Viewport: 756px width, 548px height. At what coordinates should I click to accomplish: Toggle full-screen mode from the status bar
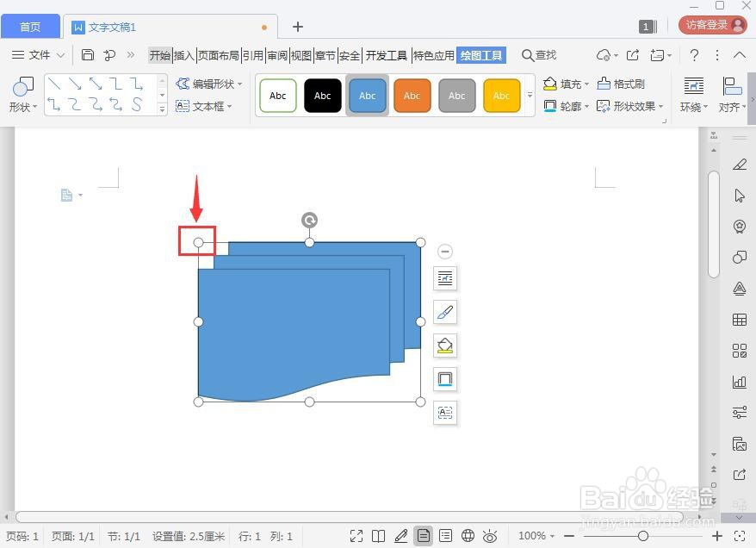tap(356, 534)
